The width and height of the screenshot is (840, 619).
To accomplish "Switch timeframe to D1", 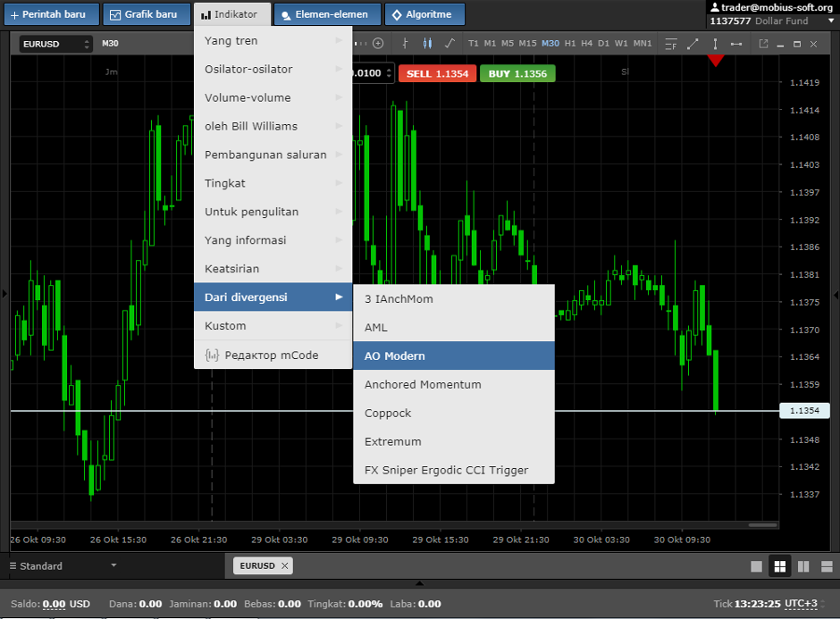I will coord(604,44).
